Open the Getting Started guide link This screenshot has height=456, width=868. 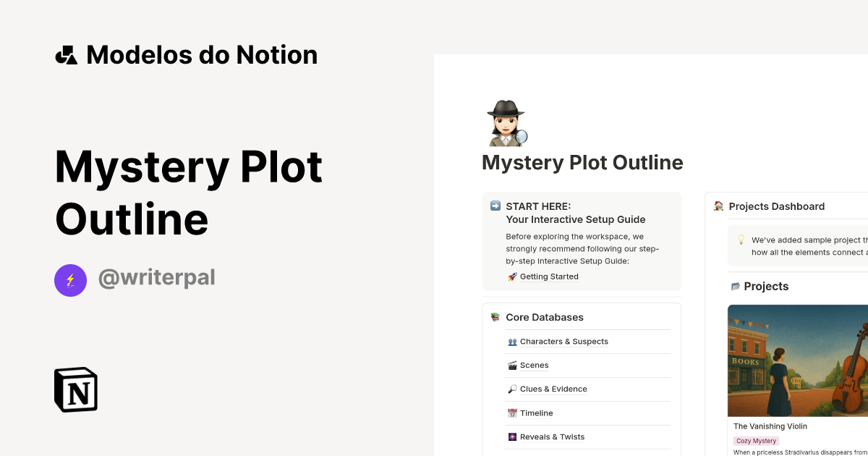pyautogui.click(x=550, y=276)
